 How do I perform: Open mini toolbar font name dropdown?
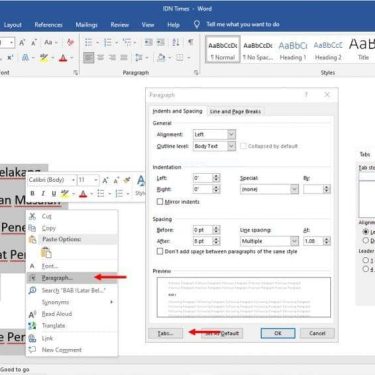click(x=73, y=180)
